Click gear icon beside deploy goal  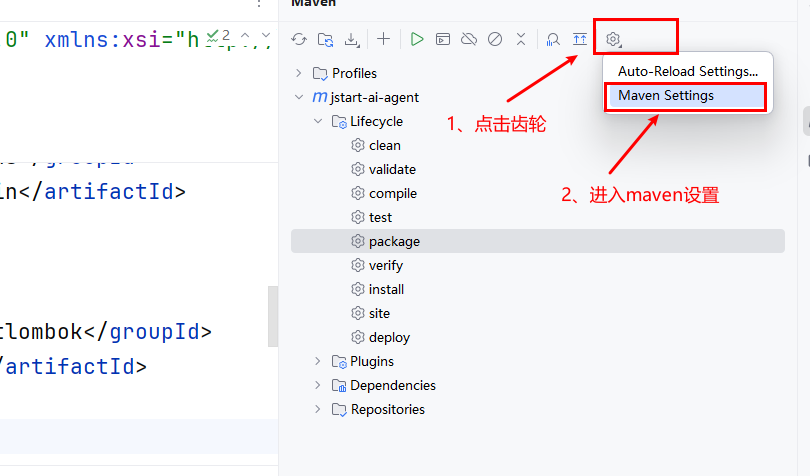(357, 337)
